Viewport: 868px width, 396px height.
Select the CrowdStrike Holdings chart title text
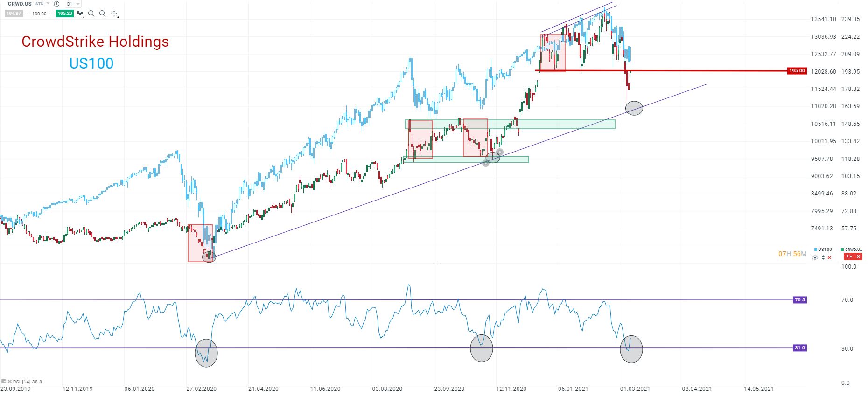point(95,42)
